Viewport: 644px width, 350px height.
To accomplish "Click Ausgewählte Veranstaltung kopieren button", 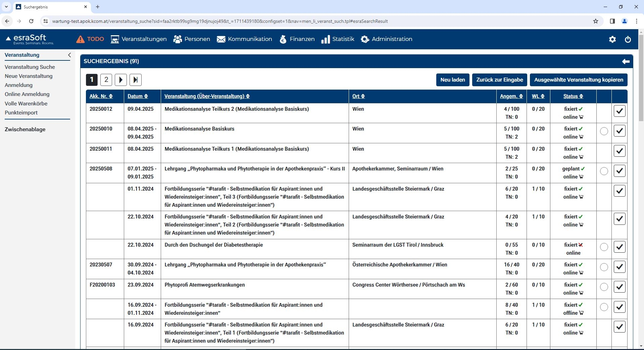I will (x=579, y=80).
